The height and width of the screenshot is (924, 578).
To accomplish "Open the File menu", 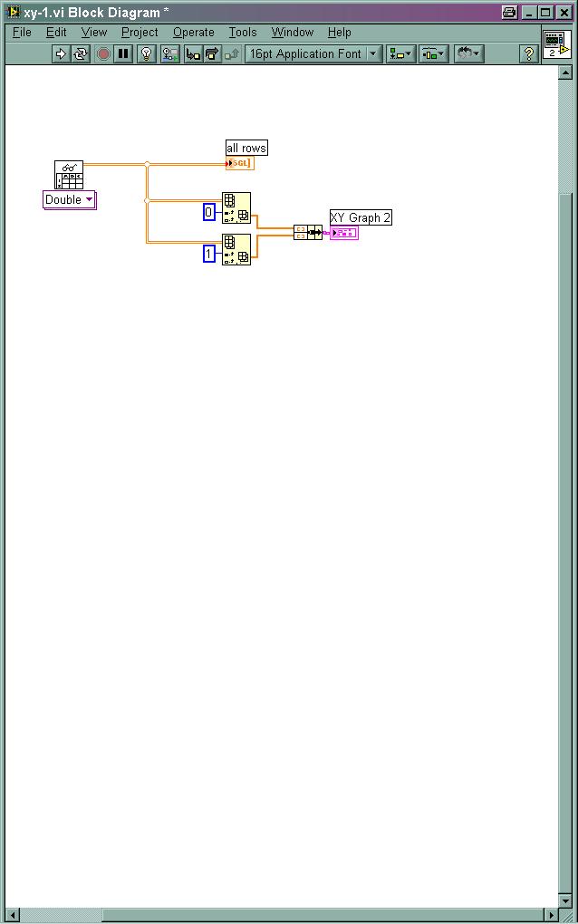I will tap(22, 33).
